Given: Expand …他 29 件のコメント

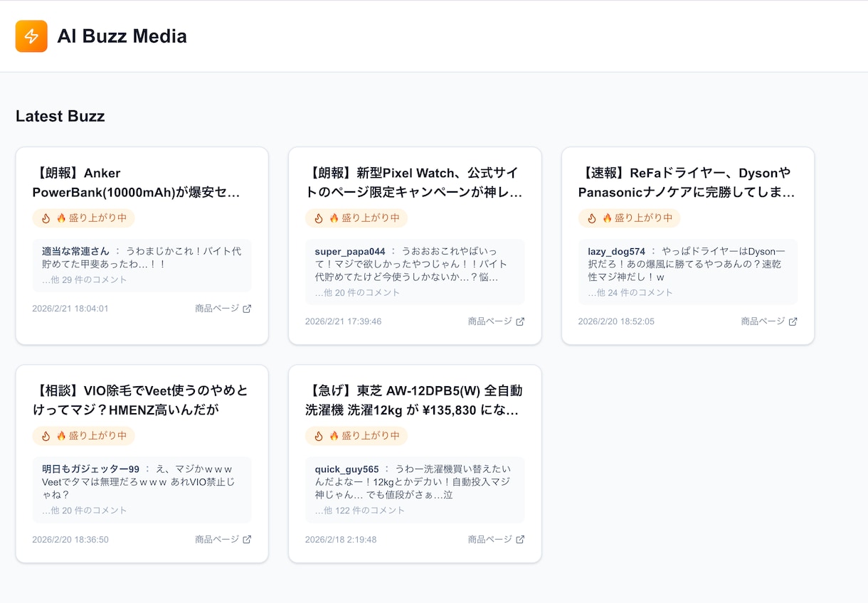Looking at the screenshot, I should click(x=85, y=279).
